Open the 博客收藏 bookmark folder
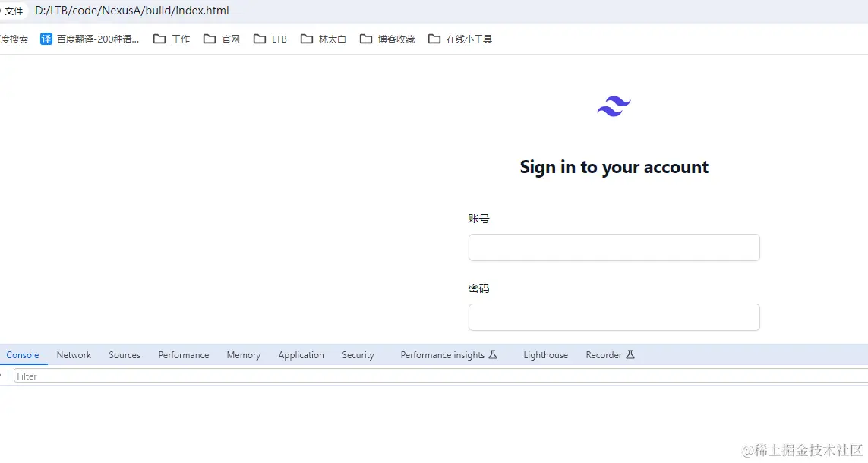868x463 pixels. coord(387,39)
